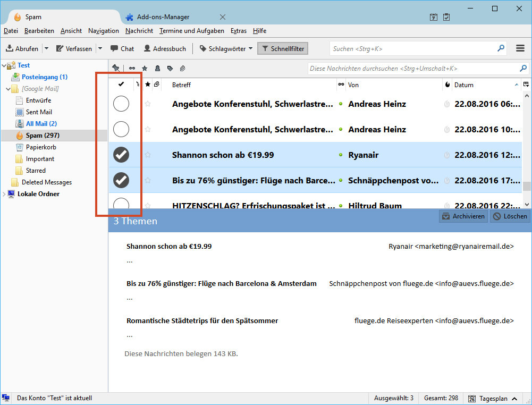The width and height of the screenshot is (532, 405).
Task: Open the calendar tab icon
Action: pos(434,17)
